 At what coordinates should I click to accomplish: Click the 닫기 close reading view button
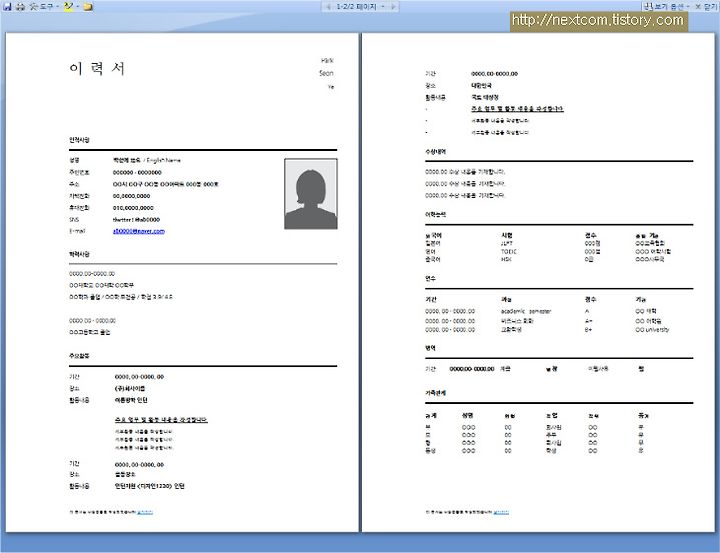(x=707, y=6)
